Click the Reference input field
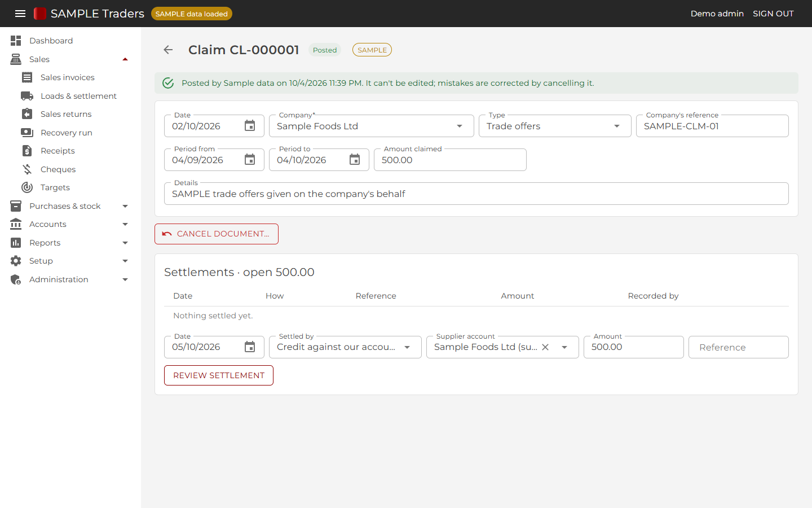Image resolution: width=812 pixels, height=508 pixels. 739,347
